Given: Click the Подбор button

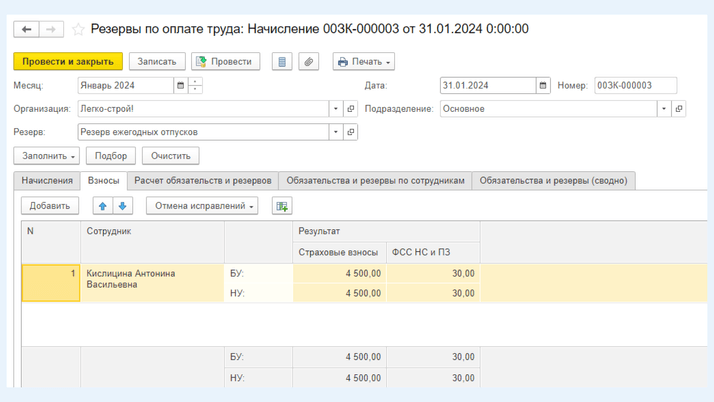Looking at the screenshot, I should point(111,156).
